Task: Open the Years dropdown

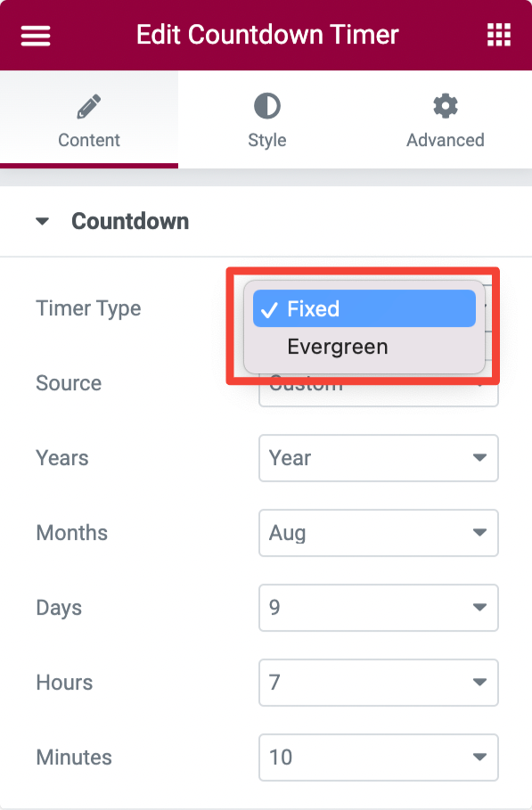Action: point(378,458)
